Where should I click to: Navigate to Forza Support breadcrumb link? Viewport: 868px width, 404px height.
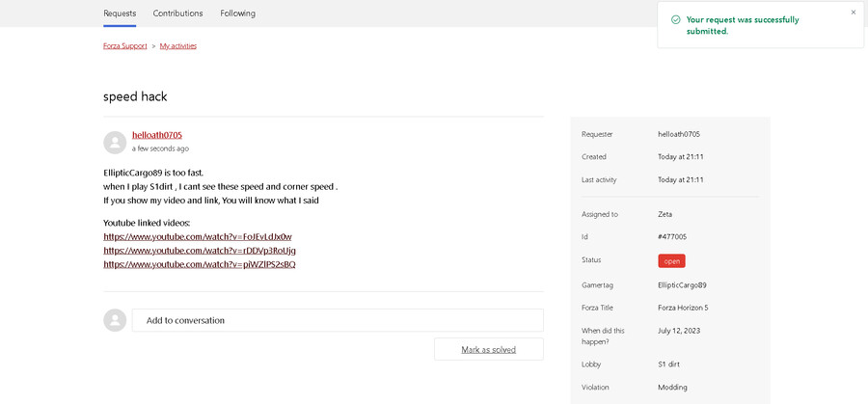click(124, 45)
